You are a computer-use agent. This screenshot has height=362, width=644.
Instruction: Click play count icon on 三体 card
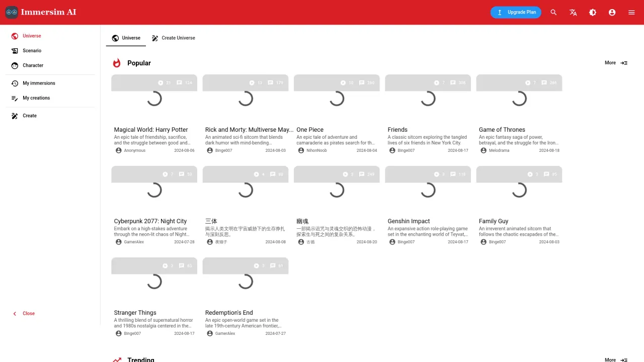pos(256,174)
